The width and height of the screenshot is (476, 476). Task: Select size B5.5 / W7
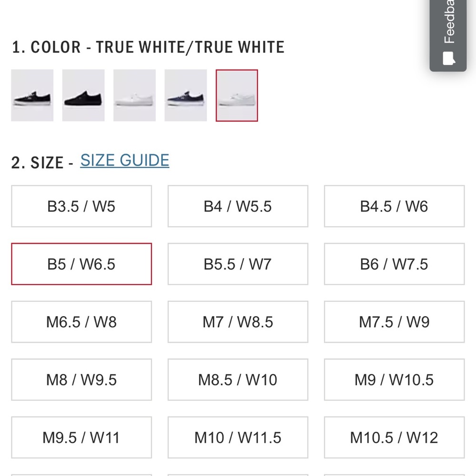(x=238, y=264)
